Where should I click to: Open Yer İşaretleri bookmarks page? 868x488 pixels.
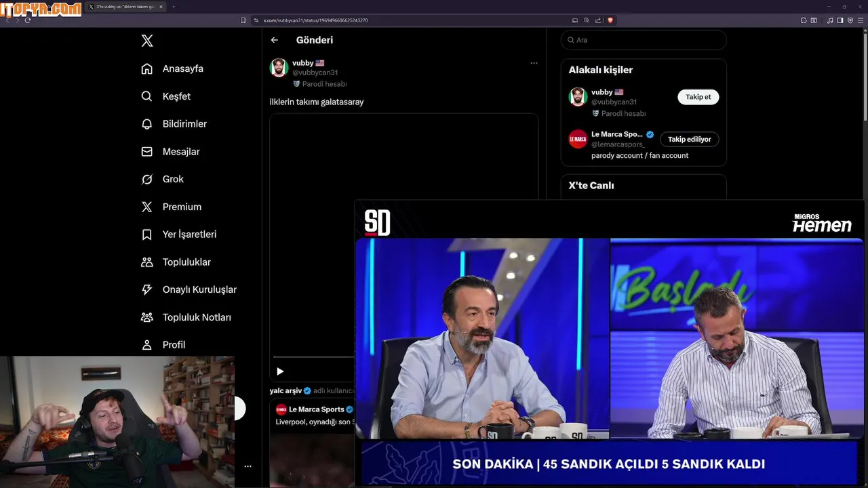(x=178, y=235)
